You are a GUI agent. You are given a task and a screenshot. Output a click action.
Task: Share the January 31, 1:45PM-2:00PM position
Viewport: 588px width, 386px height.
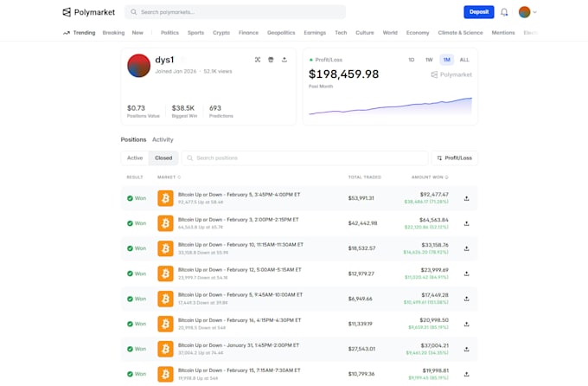pyautogui.click(x=466, y=349)
